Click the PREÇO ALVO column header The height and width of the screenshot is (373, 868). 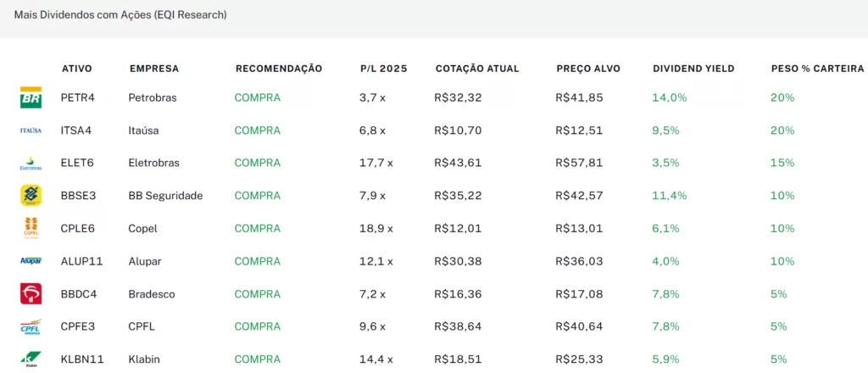(x=588, y=69)
